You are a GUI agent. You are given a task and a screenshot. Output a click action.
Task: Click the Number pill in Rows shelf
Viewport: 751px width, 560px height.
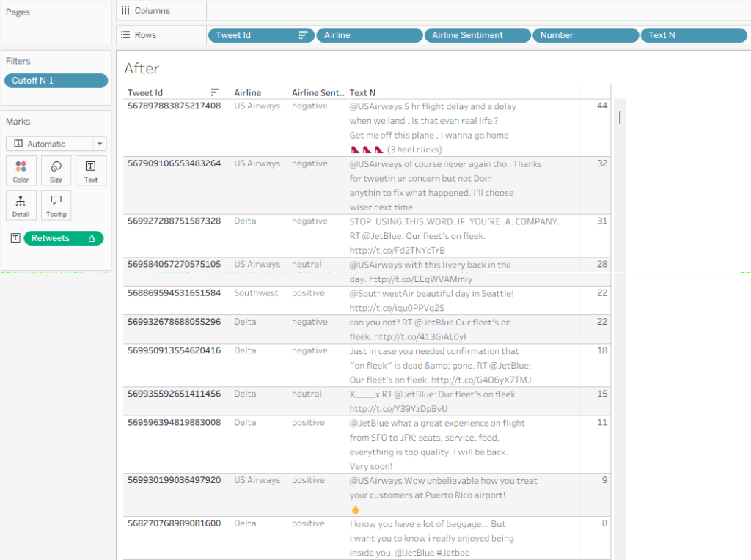(585, 35)
